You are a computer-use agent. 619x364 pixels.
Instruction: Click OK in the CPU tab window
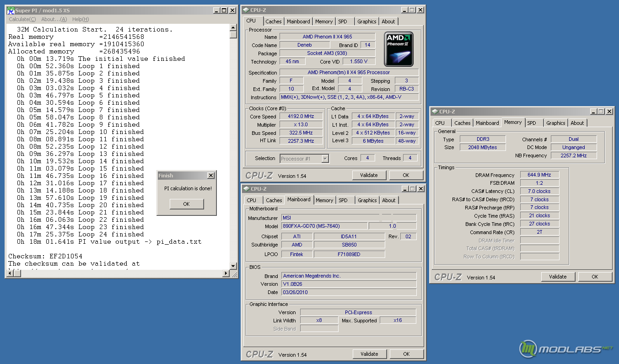pos(406,175)
